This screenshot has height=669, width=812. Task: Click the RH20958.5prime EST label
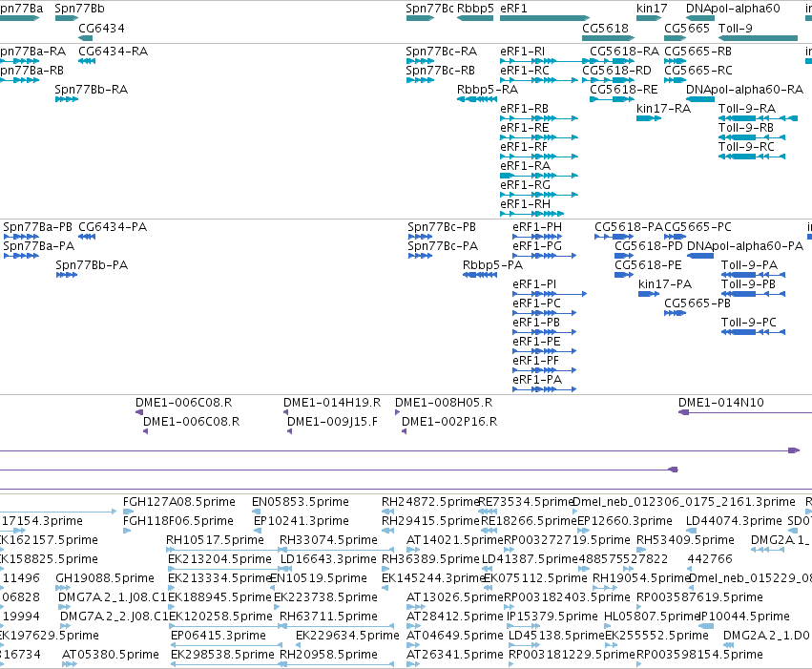coord(328,655)
